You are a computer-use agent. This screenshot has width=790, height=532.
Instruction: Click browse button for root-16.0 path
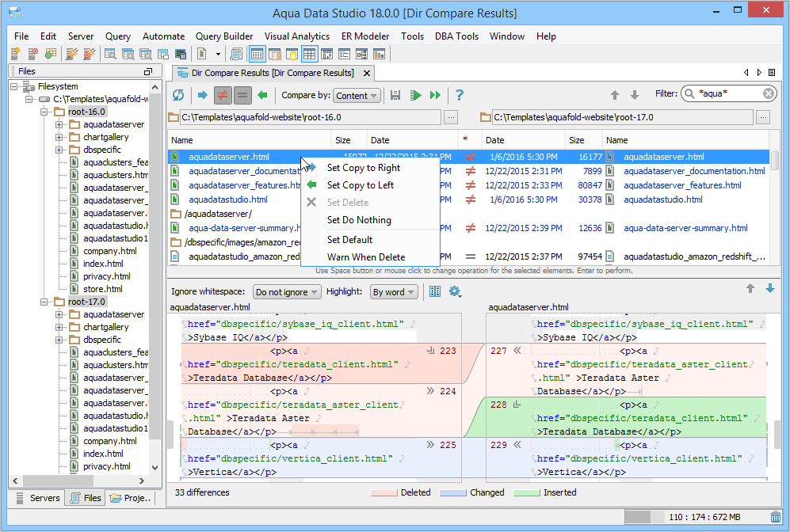tap(450, 117)
